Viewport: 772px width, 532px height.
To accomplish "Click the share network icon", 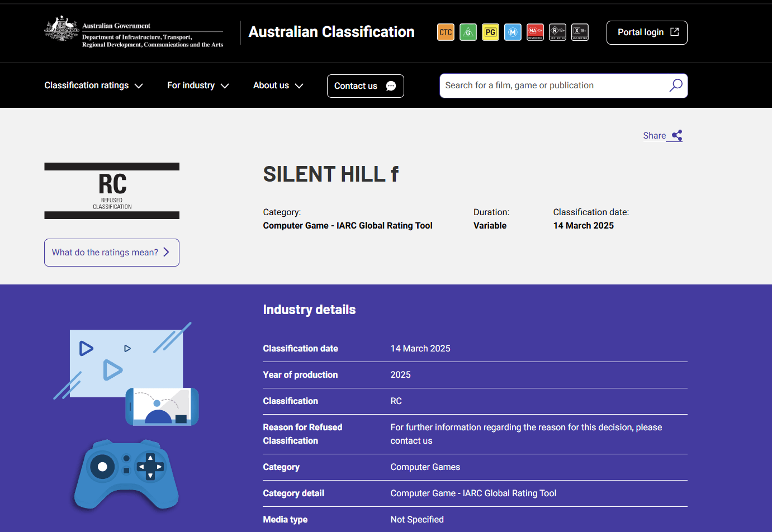I will (x=677, y=135).
